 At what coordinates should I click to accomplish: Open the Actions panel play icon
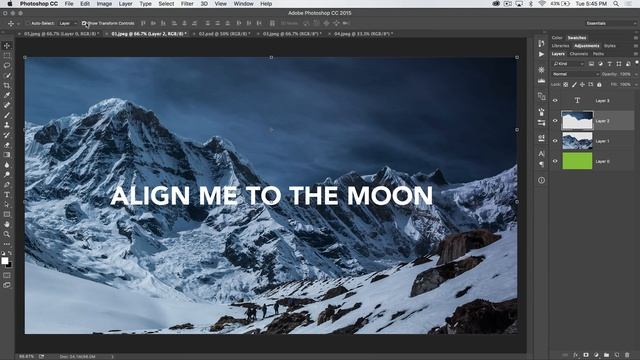pyautogui.click(x=541, y=54)
